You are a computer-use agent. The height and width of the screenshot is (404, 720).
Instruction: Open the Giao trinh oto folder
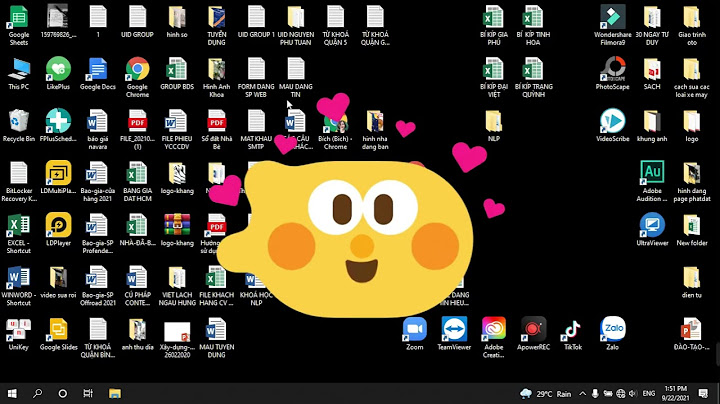[x=692, y=26]
